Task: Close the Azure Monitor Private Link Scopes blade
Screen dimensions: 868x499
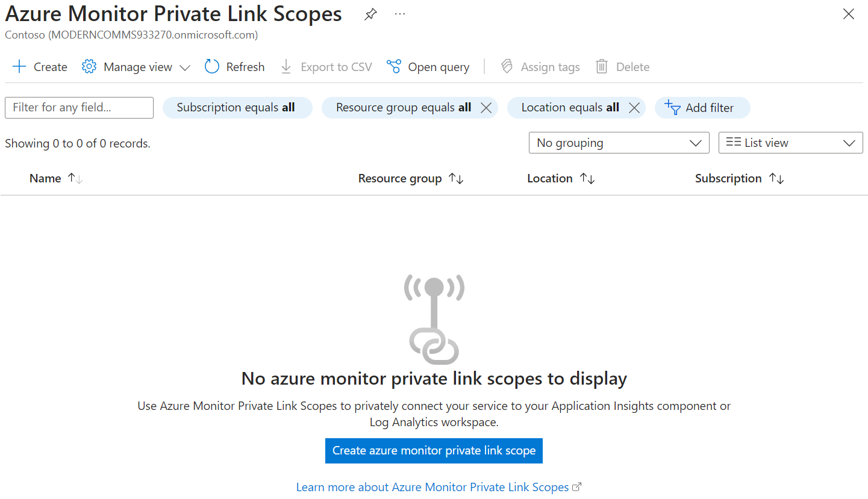Action: [849, 14]
